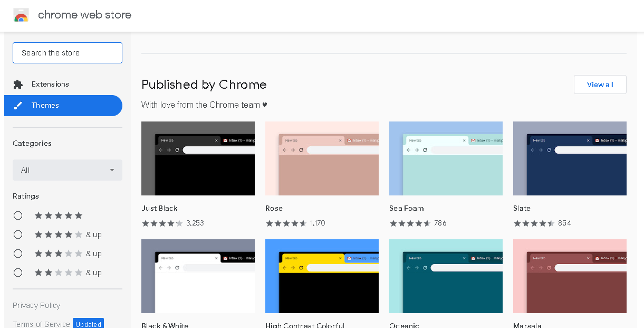This screenshot has height=328, width=644.
Task: Click the Chrome Web Store logo icon
Action: click(21, 15)
